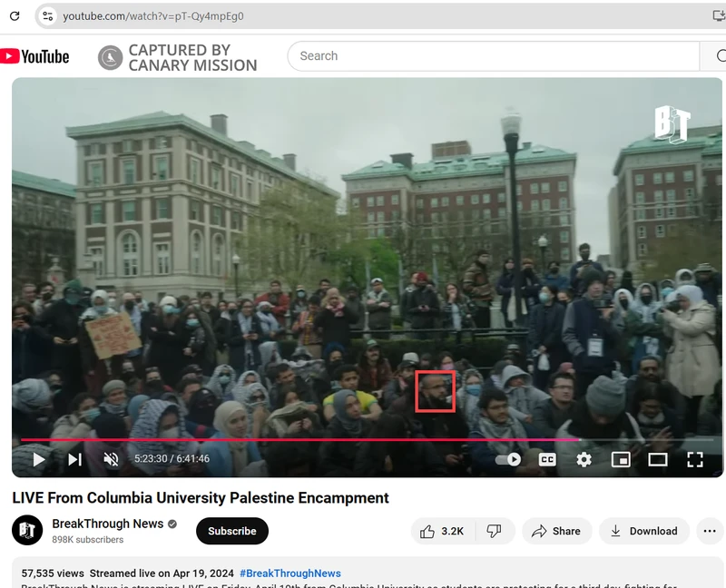Screen dimensions: 726x588
Task: Enter full screen mode
Action: tap(694, 459)
